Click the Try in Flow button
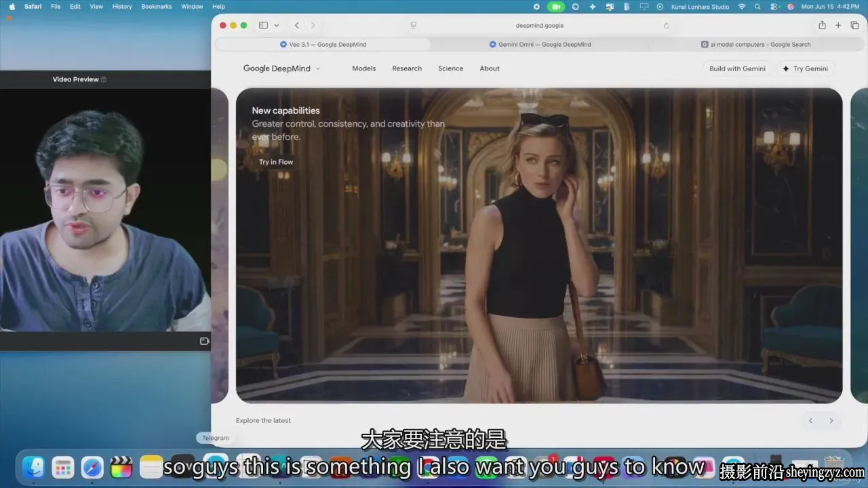 (276, 162)
